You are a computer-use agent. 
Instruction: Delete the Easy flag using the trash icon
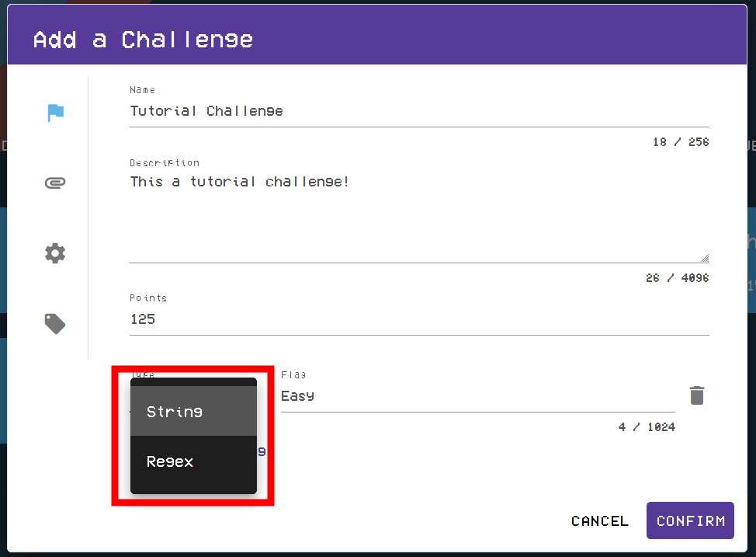click(x=696, y=395)
